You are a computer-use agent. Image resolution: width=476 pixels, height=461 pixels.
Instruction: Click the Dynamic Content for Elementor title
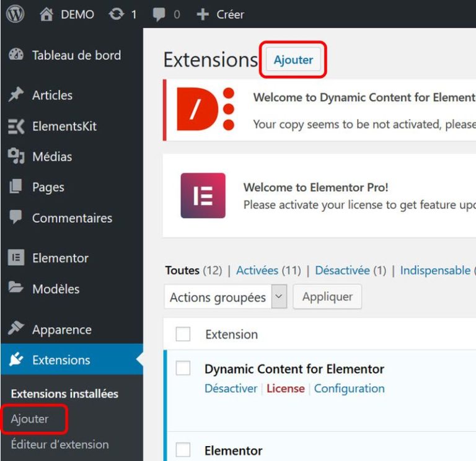tap(294, 369)
